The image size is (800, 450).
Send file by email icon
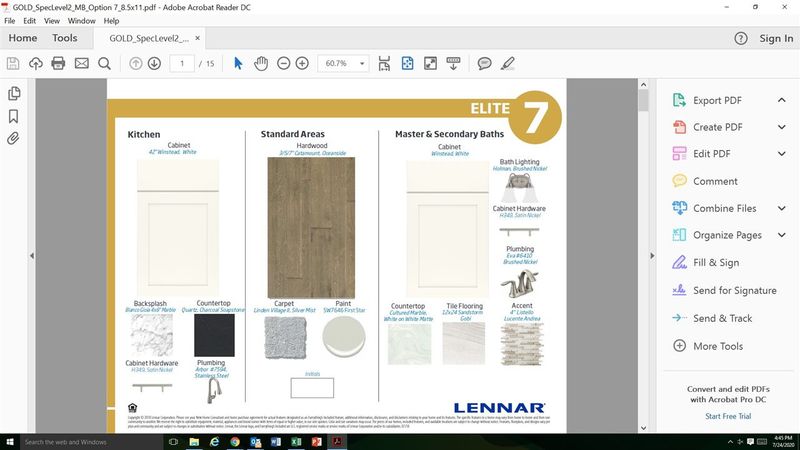82,63
